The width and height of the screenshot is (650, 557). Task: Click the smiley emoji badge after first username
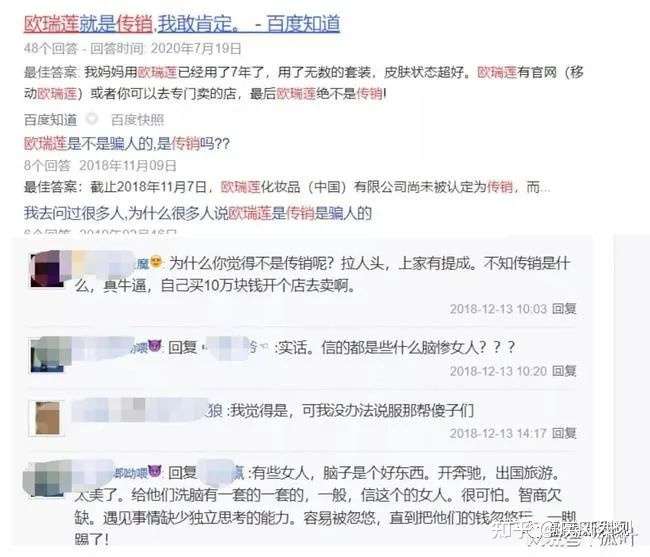click(x=156, y=262)
